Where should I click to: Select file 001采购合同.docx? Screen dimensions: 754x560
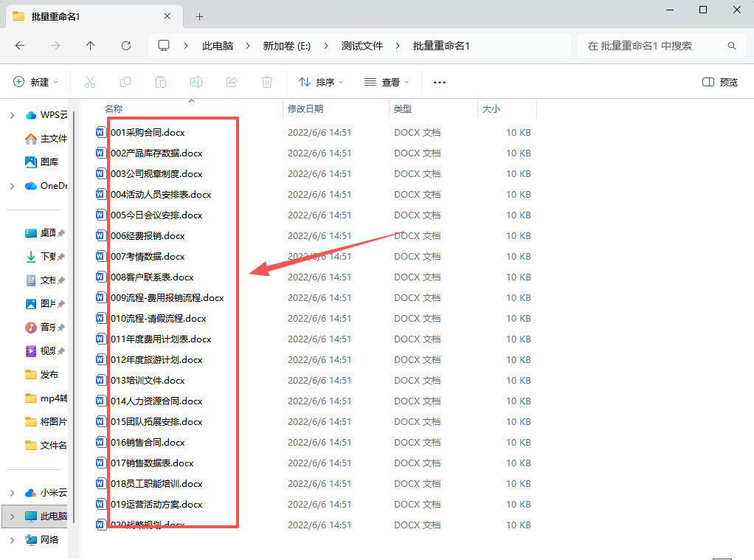click(x=147, y=132)
